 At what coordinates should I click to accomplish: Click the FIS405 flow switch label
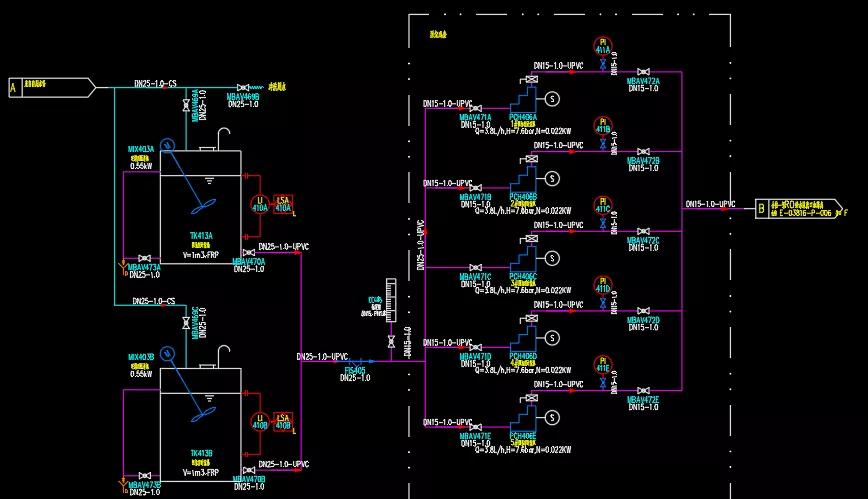coord(355,370)
